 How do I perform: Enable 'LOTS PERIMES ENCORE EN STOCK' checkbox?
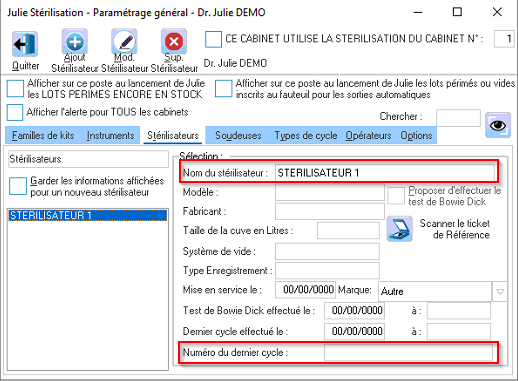click(15, 88)
